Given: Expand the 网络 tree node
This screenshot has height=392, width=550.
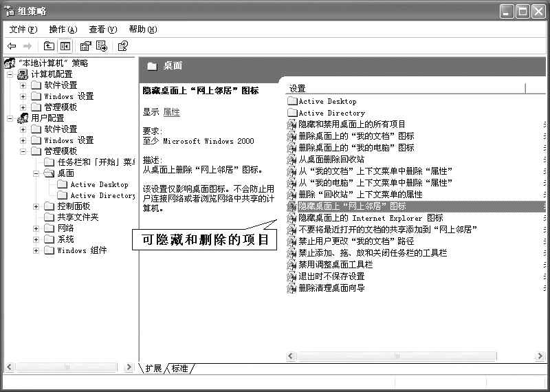Looking at the screenshot, I should 36,228.
